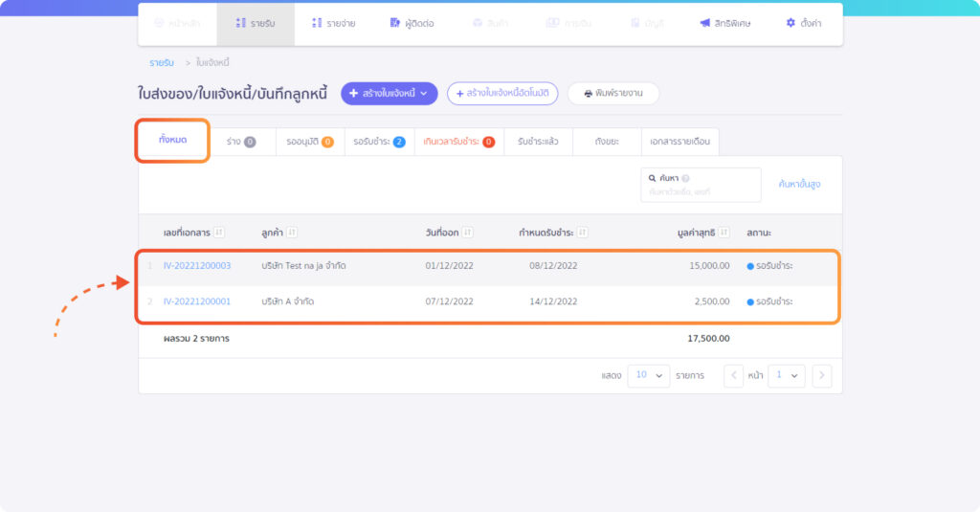Click the พิมพ์รายงาน print report button
980x512 pixels.
coord(612,93)
